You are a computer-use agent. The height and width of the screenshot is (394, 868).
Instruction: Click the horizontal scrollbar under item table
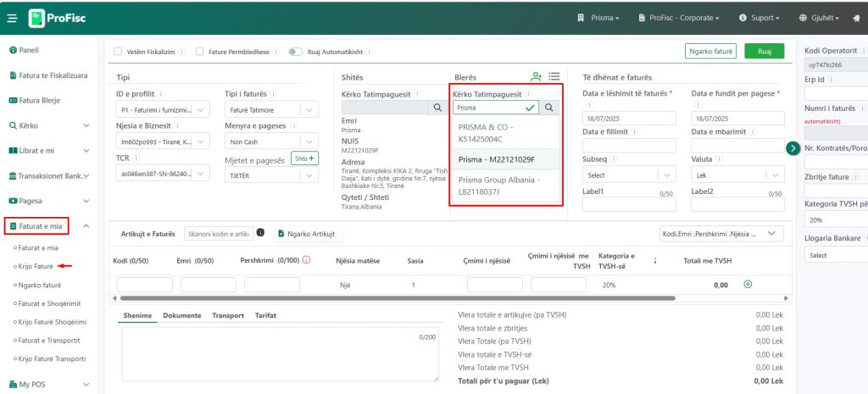397,298
